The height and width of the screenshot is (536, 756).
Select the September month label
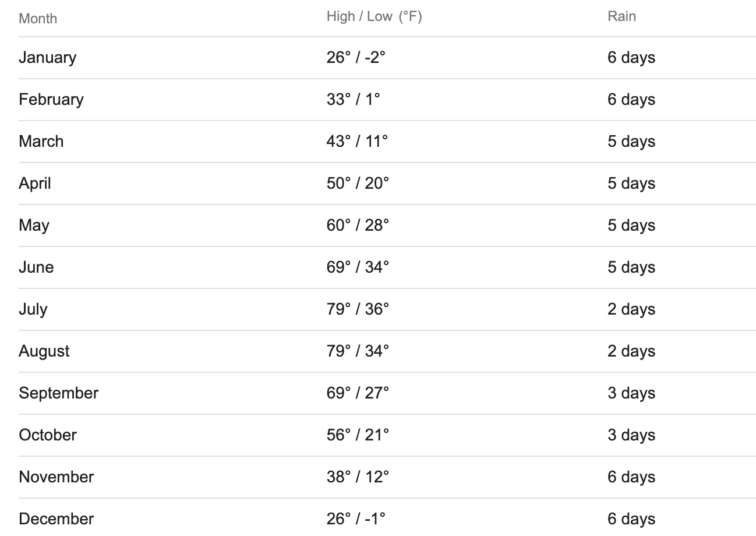pyautogui.click(x=59, y=393)
